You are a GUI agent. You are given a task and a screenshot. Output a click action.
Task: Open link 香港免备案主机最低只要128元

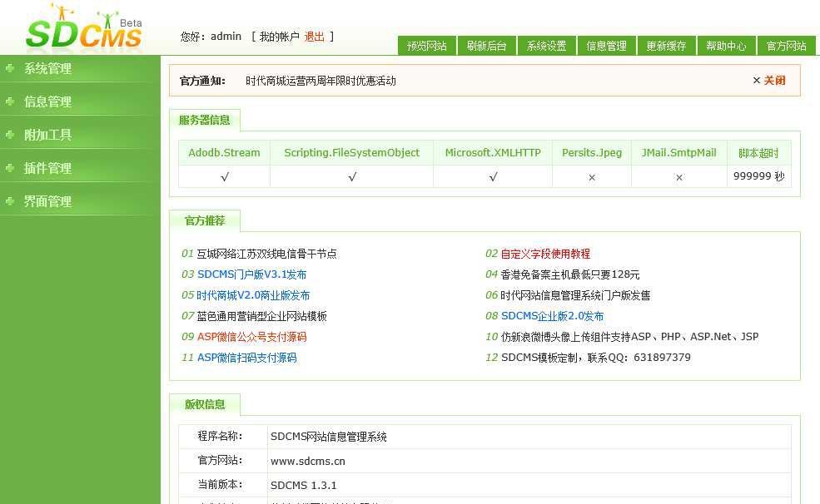(570, 274)
